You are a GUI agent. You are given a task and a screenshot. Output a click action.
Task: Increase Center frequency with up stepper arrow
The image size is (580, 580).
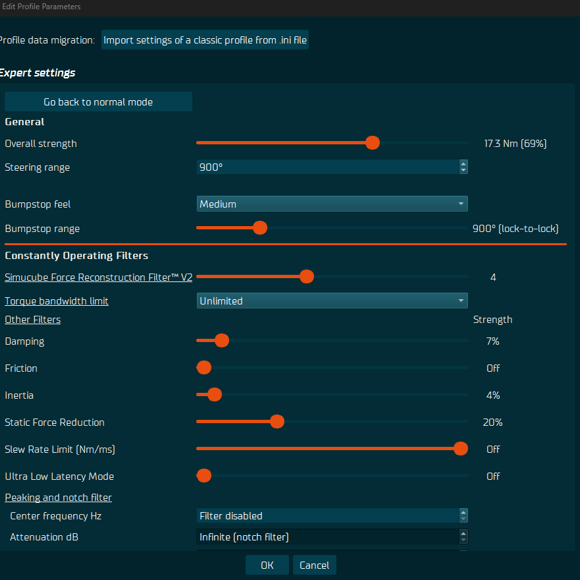coord(463,512)
